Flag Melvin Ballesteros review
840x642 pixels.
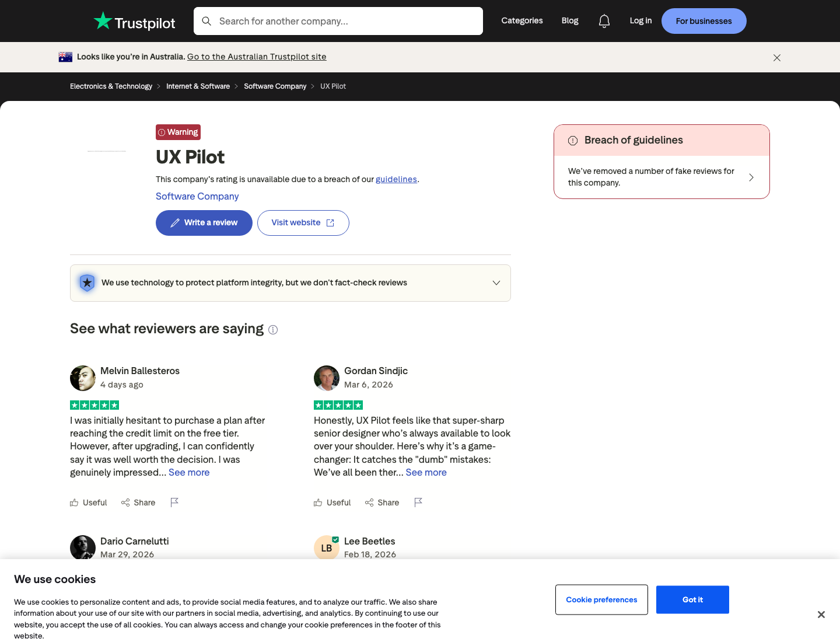(x=174, y=503)
